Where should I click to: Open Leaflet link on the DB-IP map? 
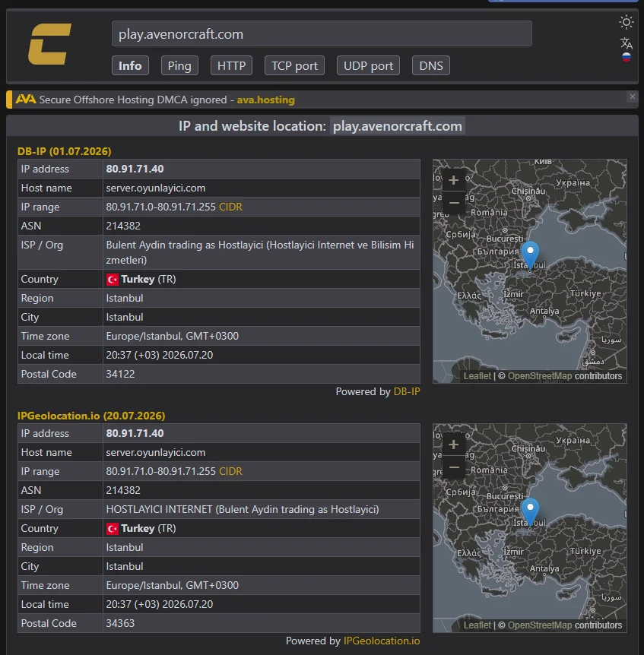(477, 376)
